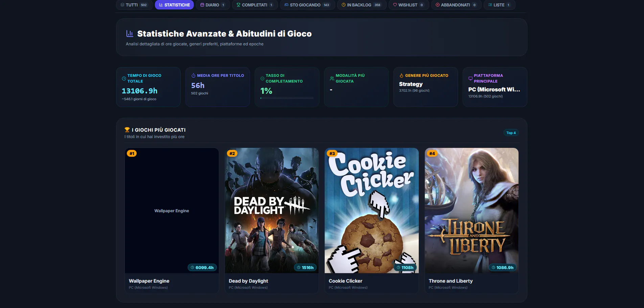This screenshot has height=308, width=644.
Task: Click the stopwatch icon in Media Ore per Titolo
Action: pos(193,75)
